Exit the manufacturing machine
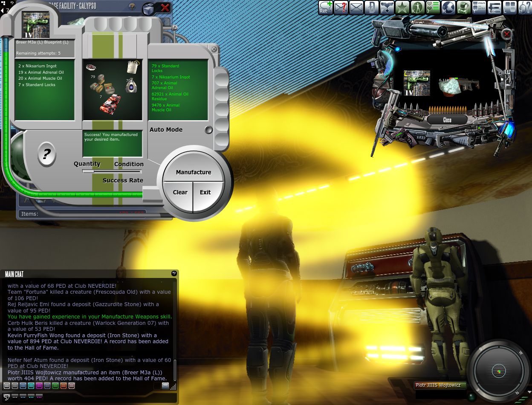Viewport: 532px width, 405px height. click(x=205, y=192)
